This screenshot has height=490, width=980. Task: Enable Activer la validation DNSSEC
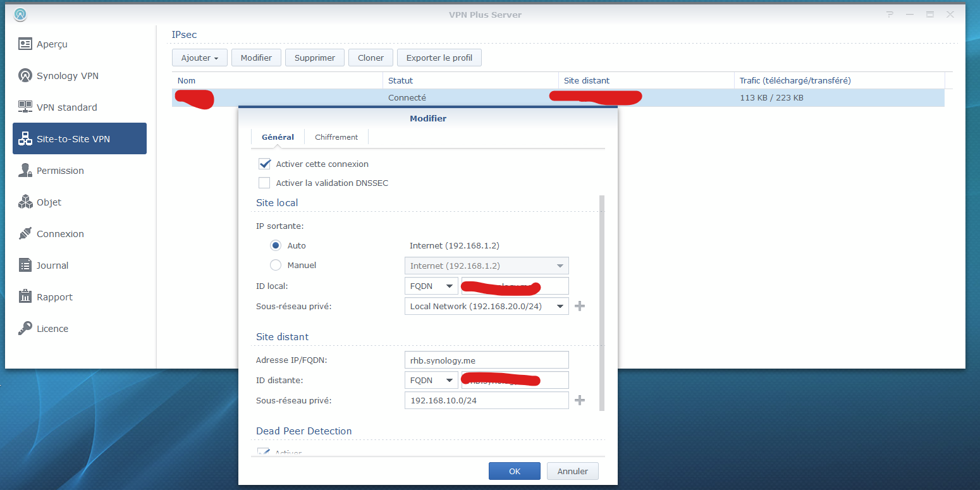(264, 183)
